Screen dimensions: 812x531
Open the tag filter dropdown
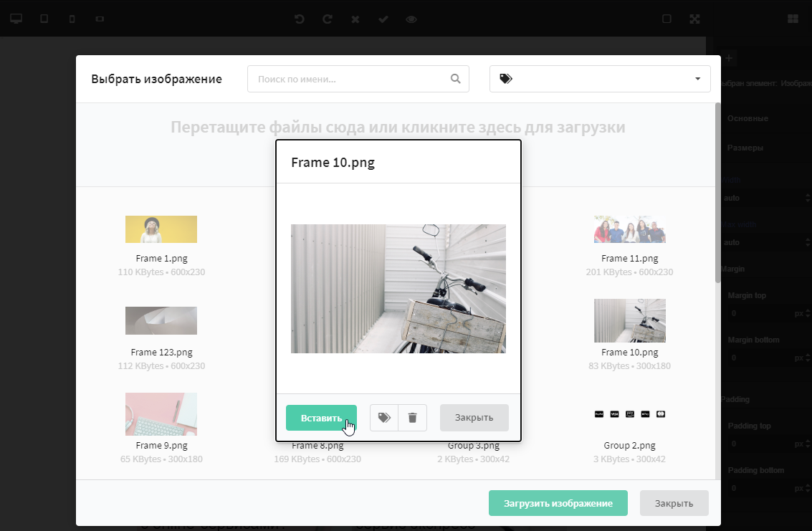pos(600,79)
